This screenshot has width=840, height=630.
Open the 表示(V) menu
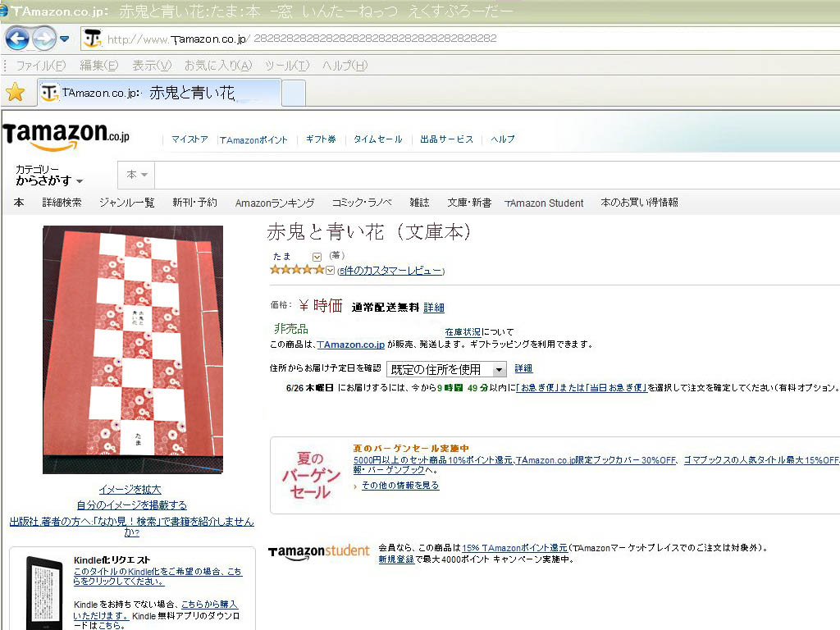[x=152, y=66]
